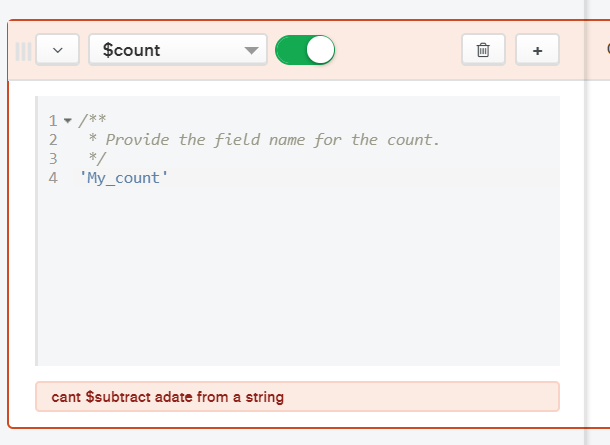Add a new stage with plus button

[537, 50]
